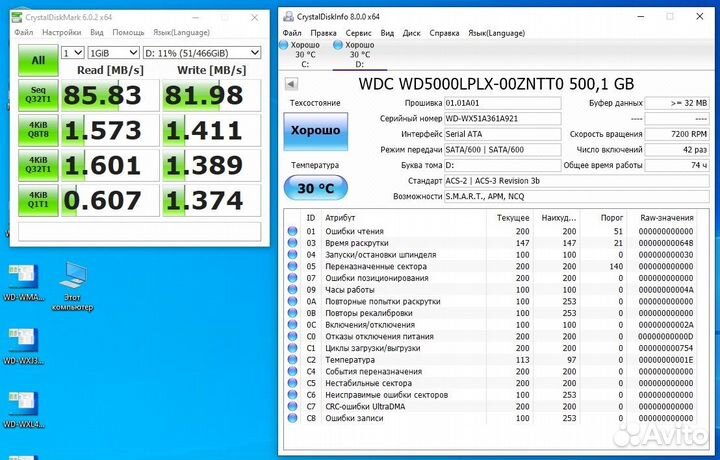Click status dot for Время раскрутки attribute
This screenshot has width=720, height=460.
[292, 243]
